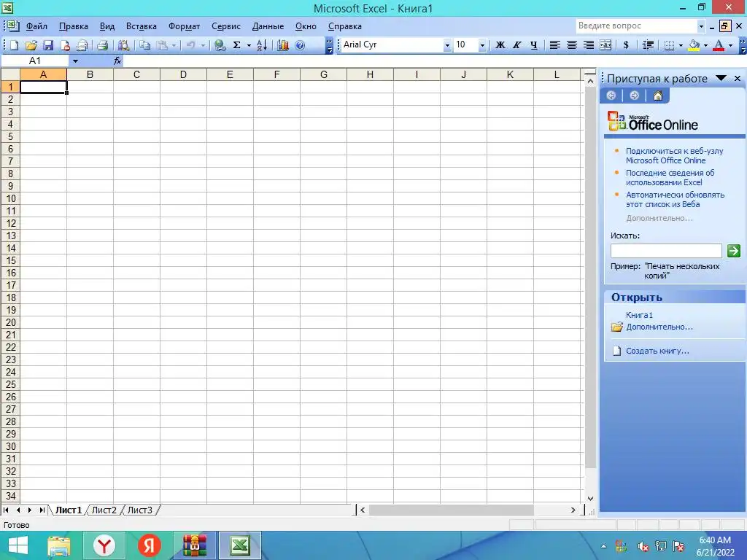Click the decrease indent icon

click(648, 44)
